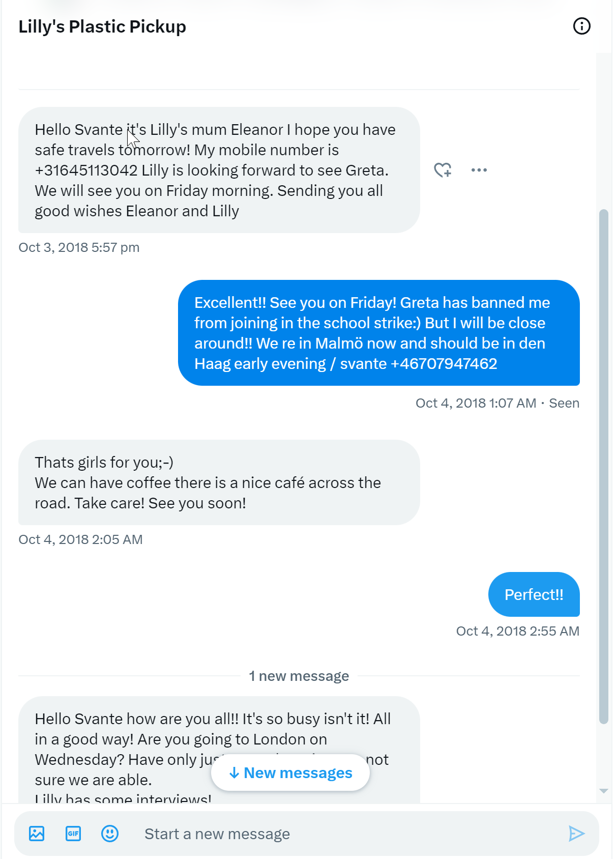616x859 pixels.
Task: Click the Lilly's Plastic Pickup title
Action: (x=102, y=26)
